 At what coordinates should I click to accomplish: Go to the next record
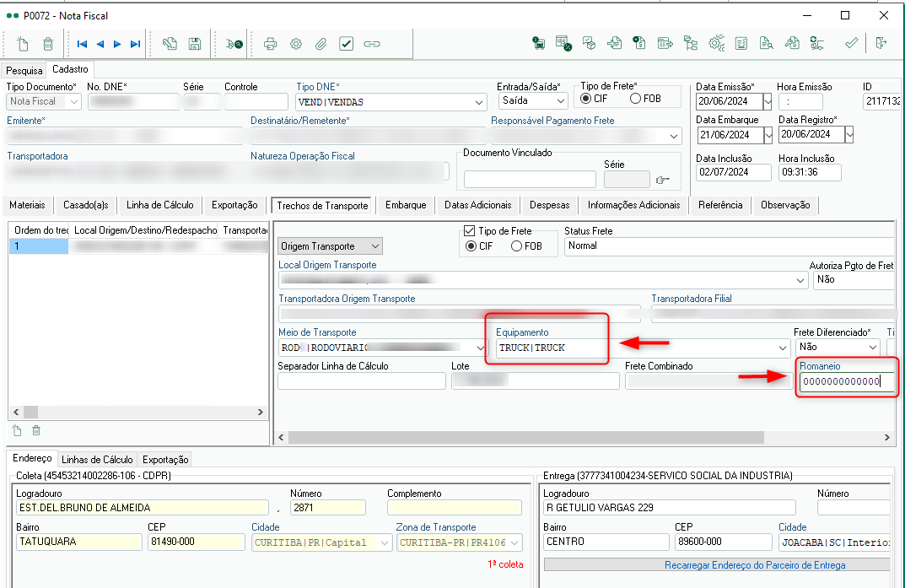click(x=117, y=44)
